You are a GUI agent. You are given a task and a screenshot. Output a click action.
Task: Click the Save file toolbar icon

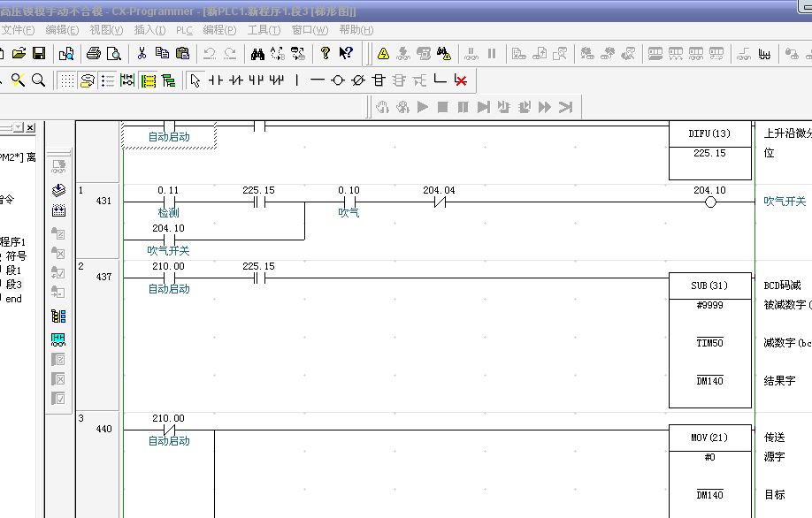pos(38,54)
